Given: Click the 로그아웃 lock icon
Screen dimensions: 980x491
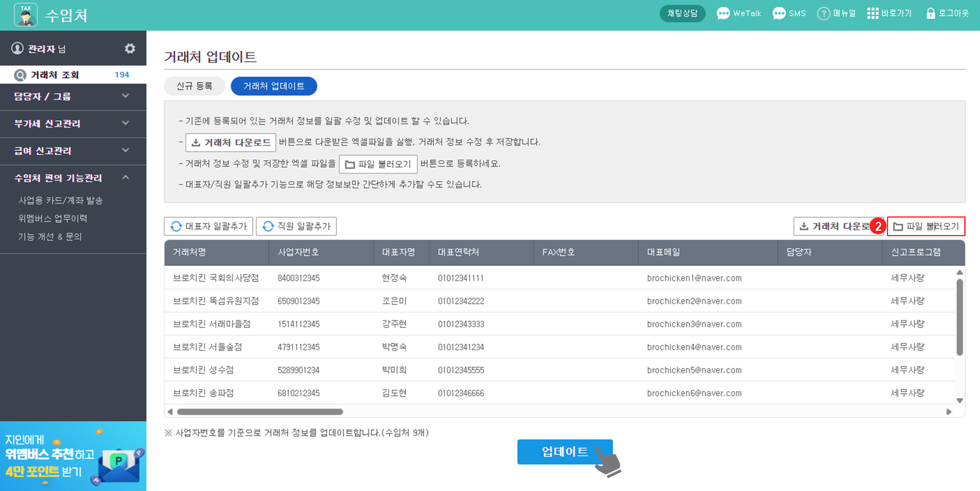Looking at the screenshot, I should click(x=930, y=13).
